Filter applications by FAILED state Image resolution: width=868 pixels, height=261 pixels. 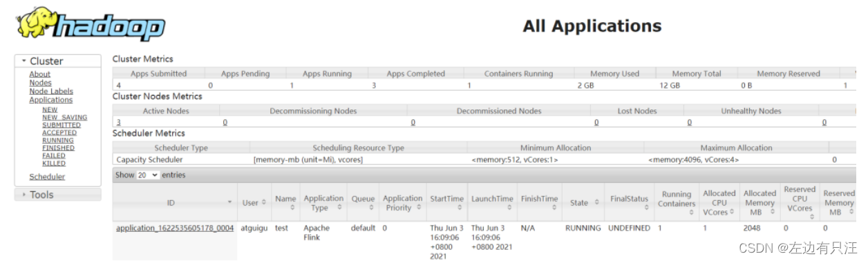coord(54,155)
